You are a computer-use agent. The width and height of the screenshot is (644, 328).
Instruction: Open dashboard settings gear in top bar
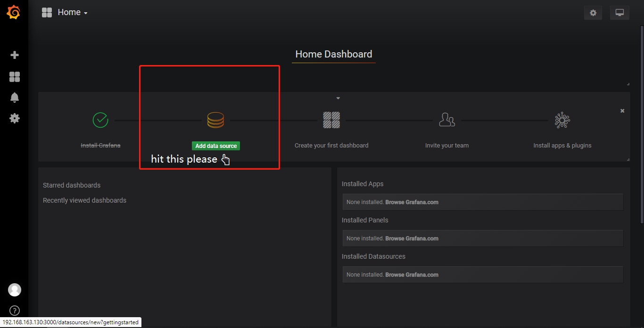click(x=593, y=13)
